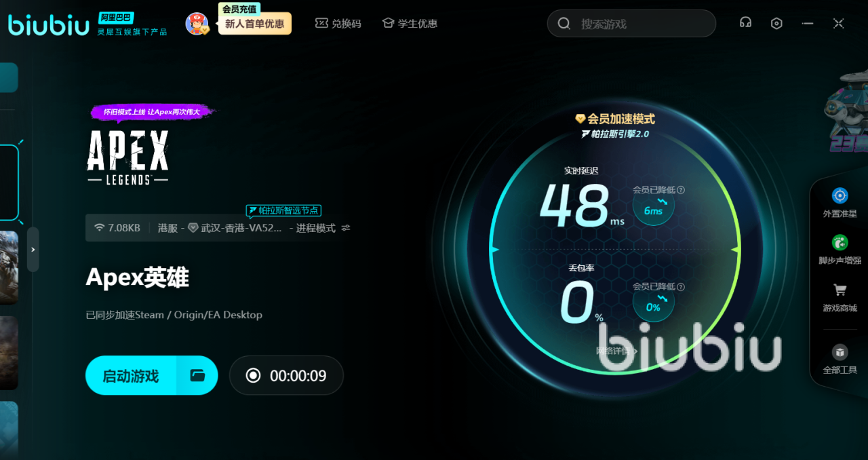Open the 游戏商城 shopping cart
The height and width of the screenshot is (460, 868).
click(x=840, y=296)
